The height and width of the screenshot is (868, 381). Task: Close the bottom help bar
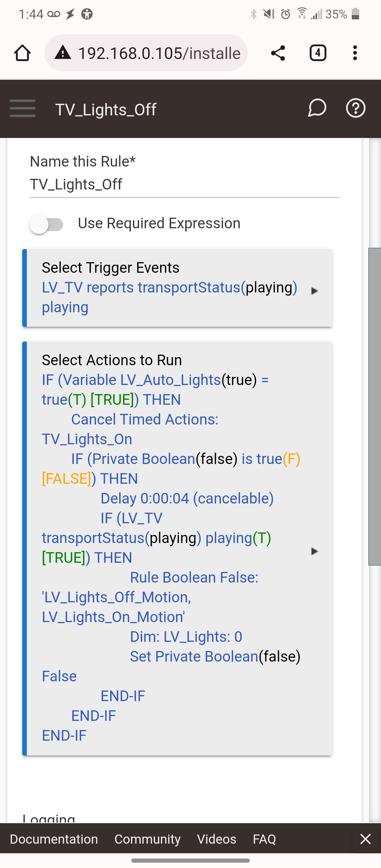[x=365, y=839]
